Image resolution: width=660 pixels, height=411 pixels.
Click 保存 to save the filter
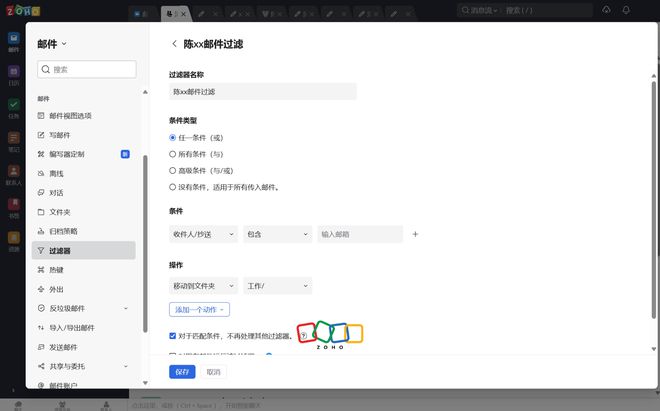coord(182,372)
